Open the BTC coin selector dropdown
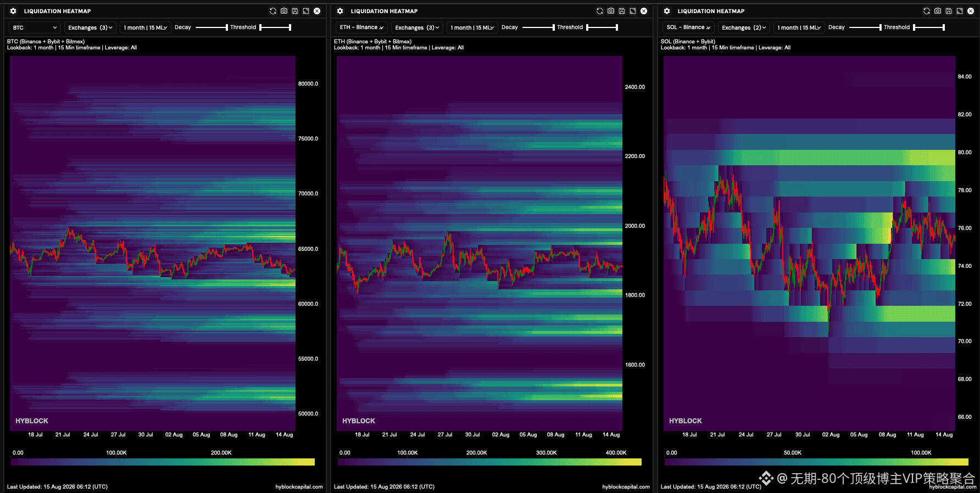Image resolution: width=980 pixels, height=493 pixels. [x=35, y=27]
